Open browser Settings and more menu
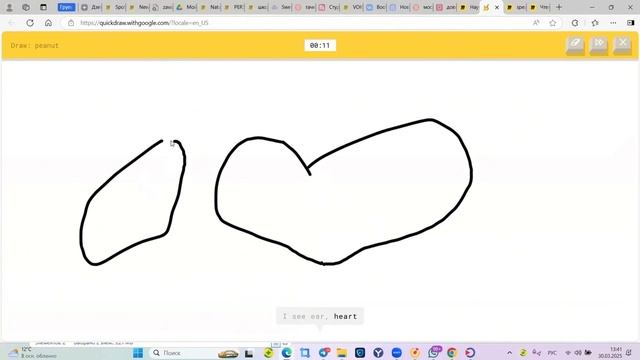Screen dimensions: 640x360 613,23
